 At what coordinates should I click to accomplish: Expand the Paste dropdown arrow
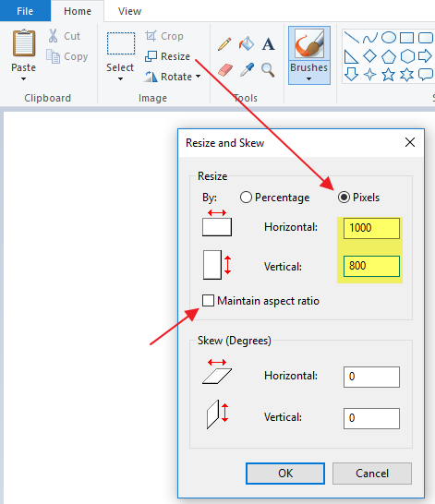click(x=23, y=79)
